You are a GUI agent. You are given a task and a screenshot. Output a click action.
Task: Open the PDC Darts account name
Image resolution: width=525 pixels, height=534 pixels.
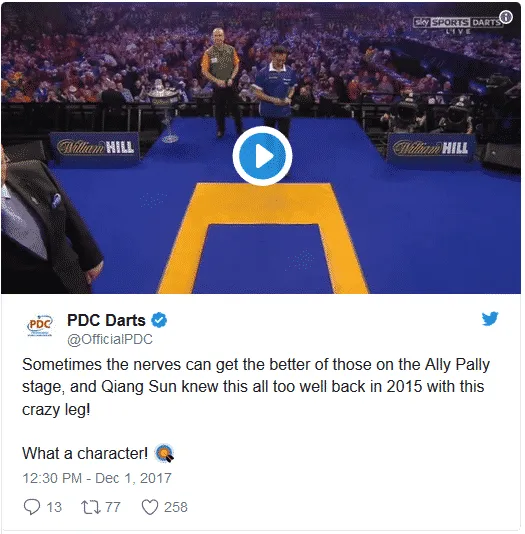pyautogui.click(x=106, y=320)
